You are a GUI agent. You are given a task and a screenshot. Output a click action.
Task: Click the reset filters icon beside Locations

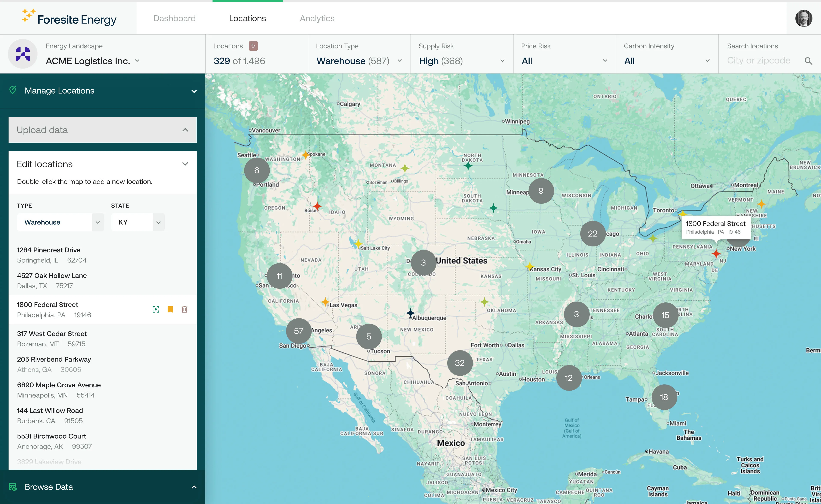point(253,46)
